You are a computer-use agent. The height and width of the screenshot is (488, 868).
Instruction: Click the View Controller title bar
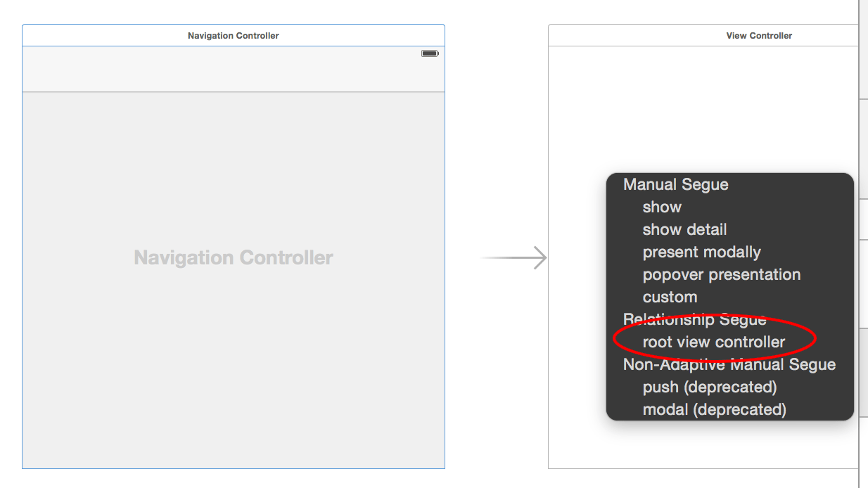click(x=758, y=35)
